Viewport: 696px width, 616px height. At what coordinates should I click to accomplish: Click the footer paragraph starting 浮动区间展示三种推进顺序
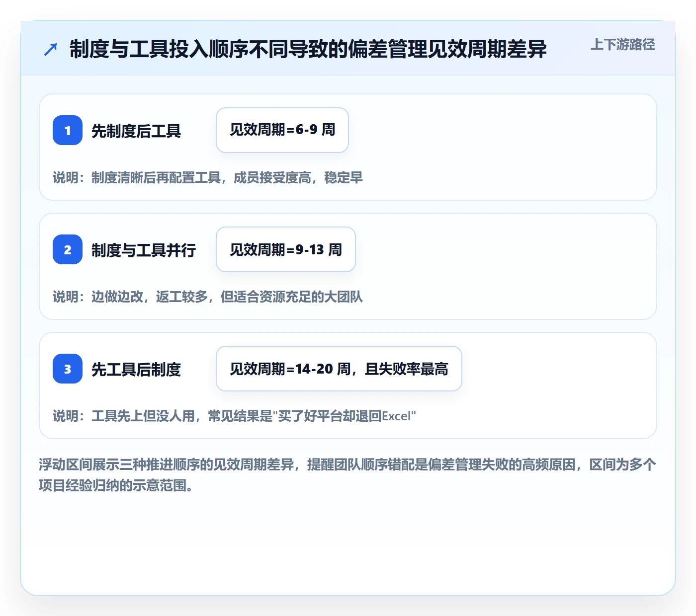tap(348, 475)
